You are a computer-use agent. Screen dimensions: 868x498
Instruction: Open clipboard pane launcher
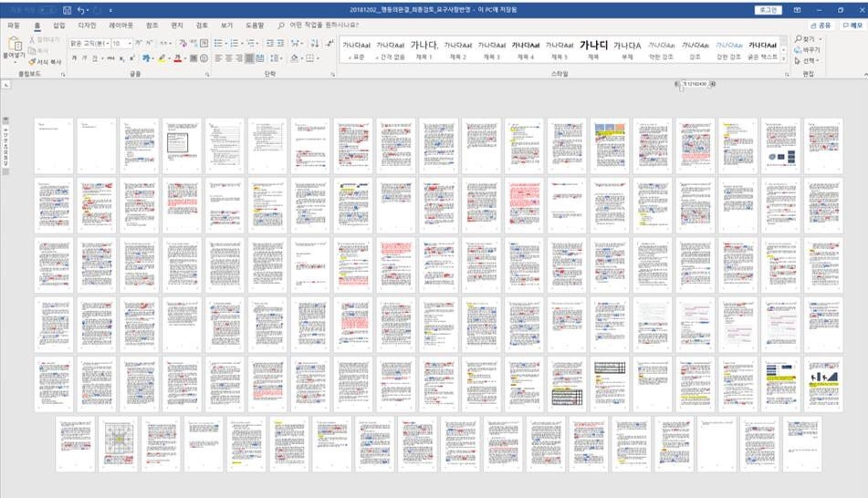pos(63,74)
